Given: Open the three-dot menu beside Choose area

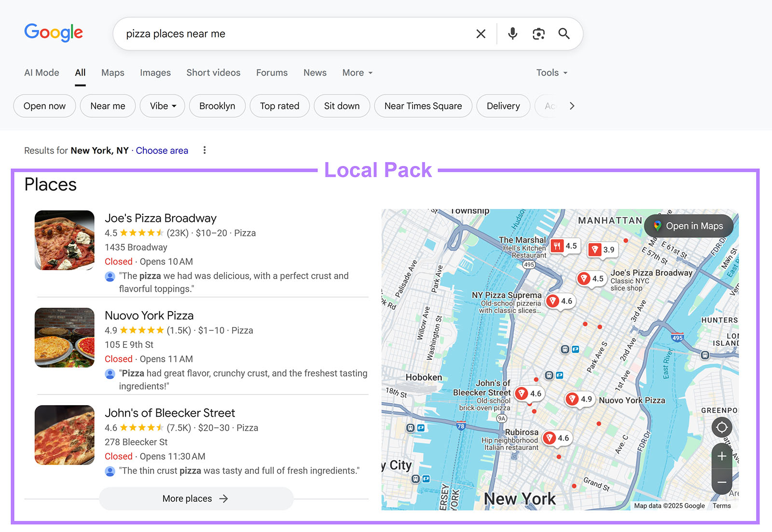Looking at the screenshot, I should click(x=205, y=150).
